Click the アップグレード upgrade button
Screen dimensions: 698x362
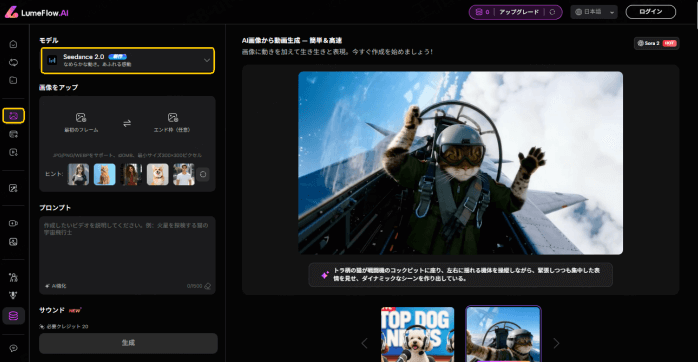[x=519, y=12]
